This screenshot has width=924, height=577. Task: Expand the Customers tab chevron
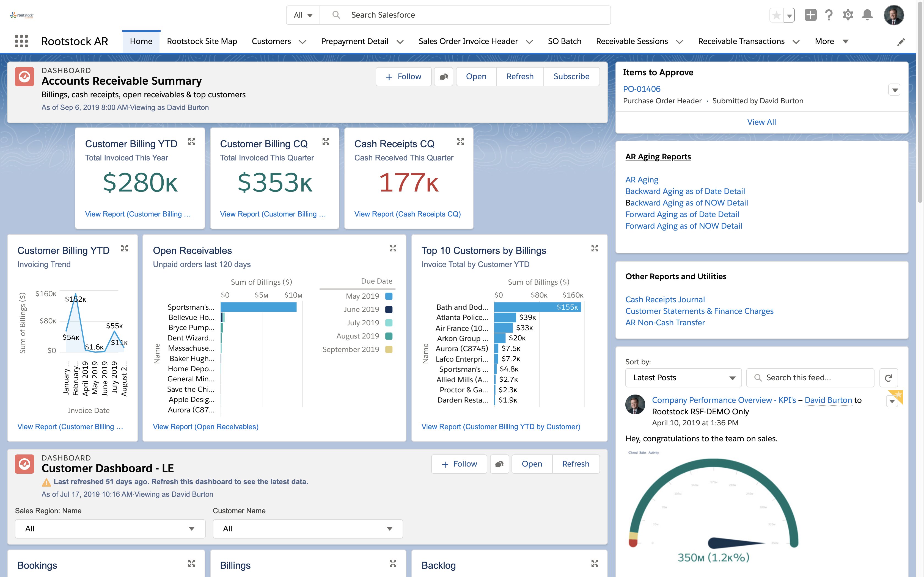302,42
